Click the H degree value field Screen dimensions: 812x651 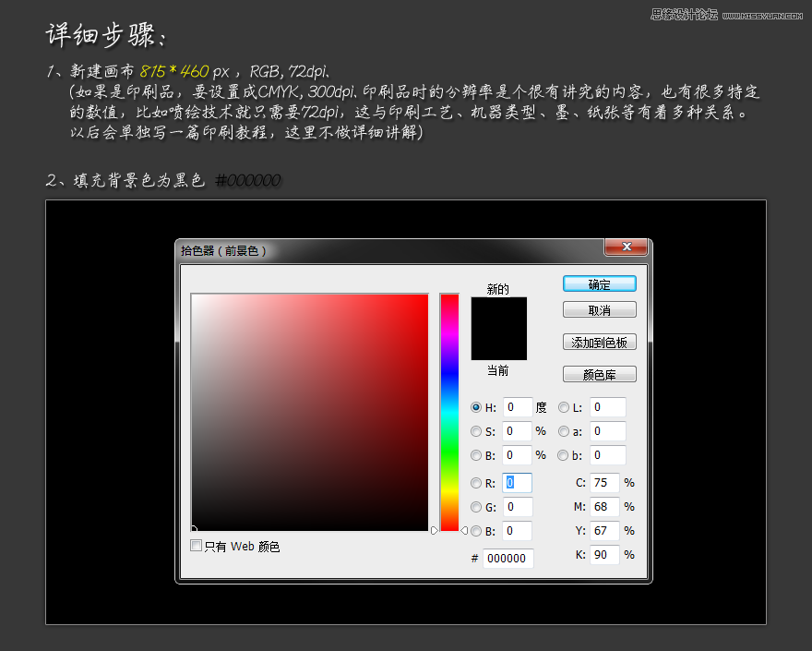click(x=518, y=407)
